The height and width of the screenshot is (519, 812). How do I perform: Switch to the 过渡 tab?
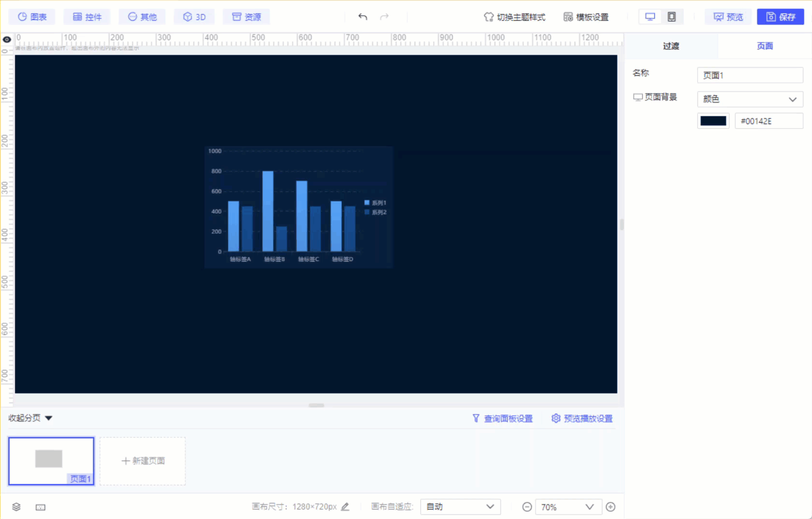coord(671,46)
